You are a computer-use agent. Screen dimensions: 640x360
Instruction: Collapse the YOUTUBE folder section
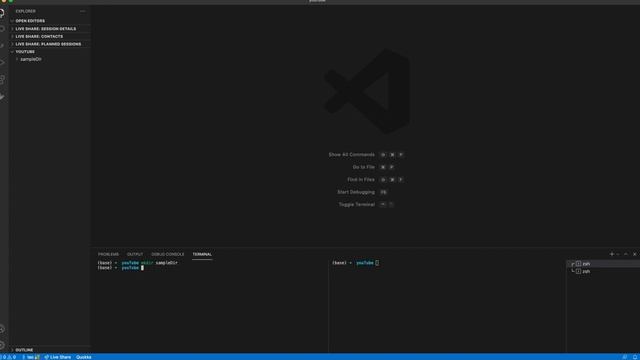50,52
